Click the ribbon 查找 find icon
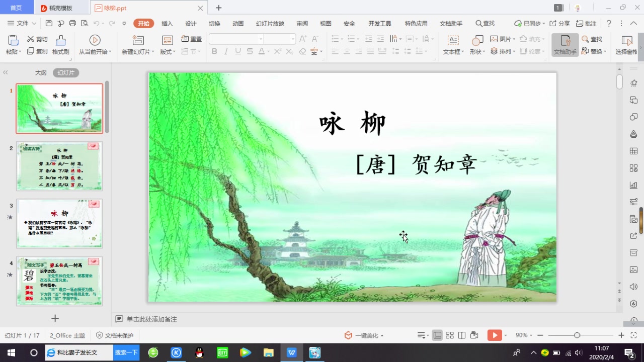 (x=592, y=39)
